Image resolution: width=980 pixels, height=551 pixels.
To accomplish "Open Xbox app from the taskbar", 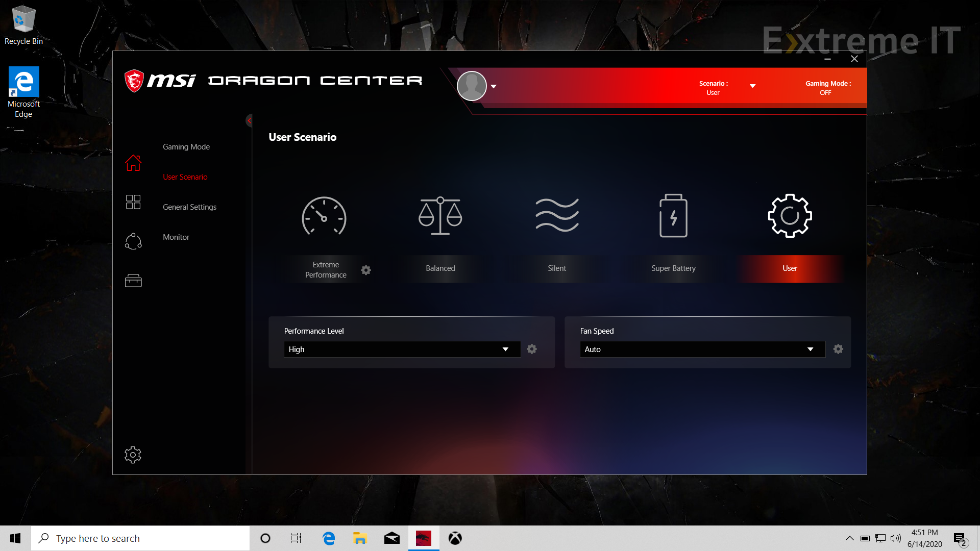I will coord(455,538).
